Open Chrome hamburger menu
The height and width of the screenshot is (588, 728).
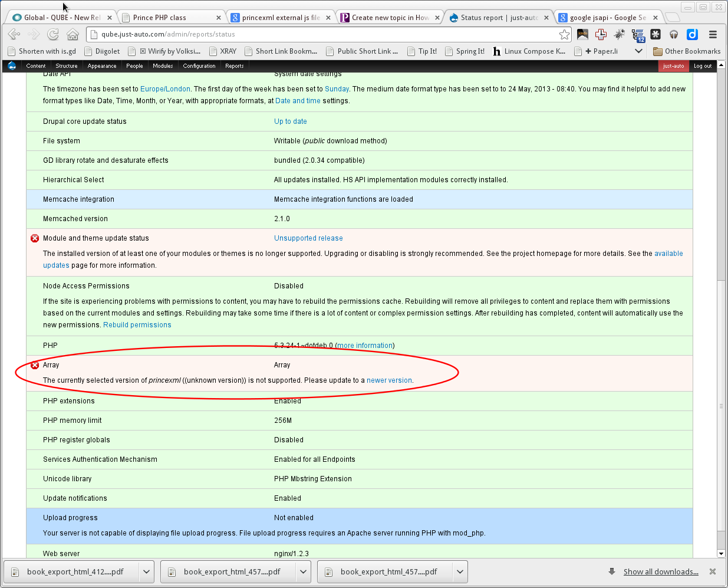tap(713, 34)
